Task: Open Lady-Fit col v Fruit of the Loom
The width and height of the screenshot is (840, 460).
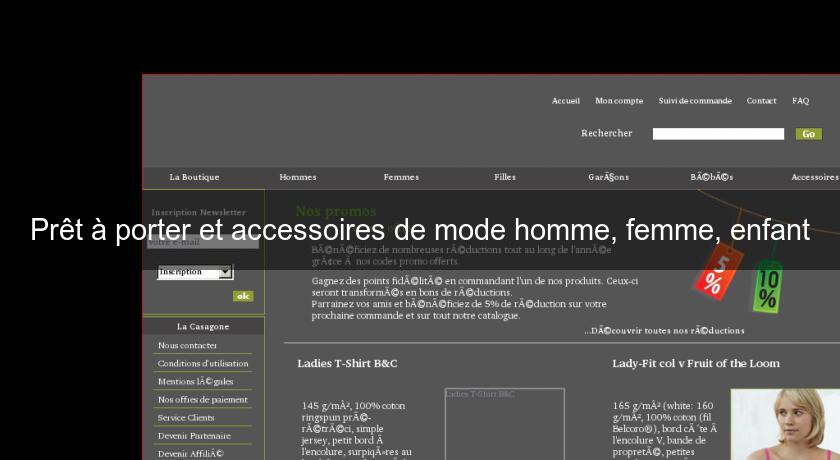Action: pyautogui.click(x=696, y=364)
